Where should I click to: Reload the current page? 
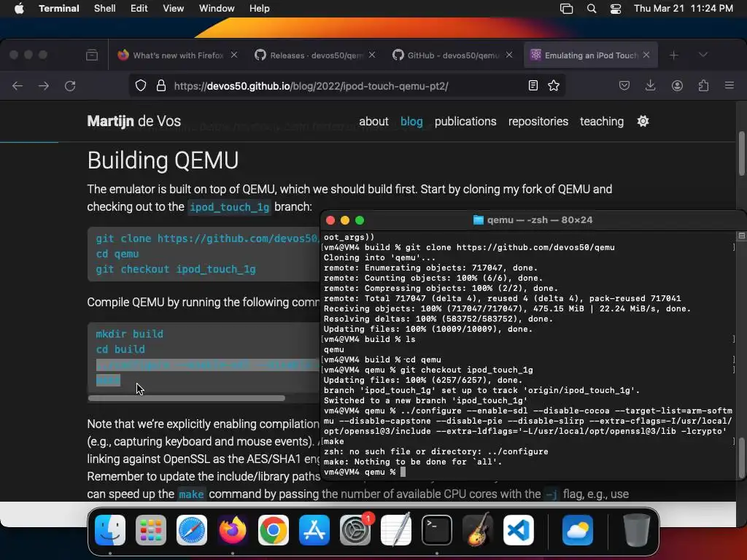[x=70, y=86]
